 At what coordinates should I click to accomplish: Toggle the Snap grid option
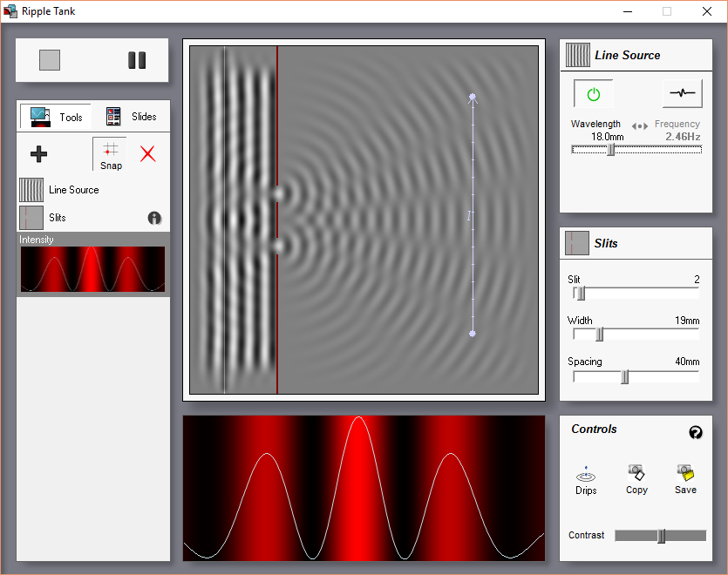click(x=111, y=156)
